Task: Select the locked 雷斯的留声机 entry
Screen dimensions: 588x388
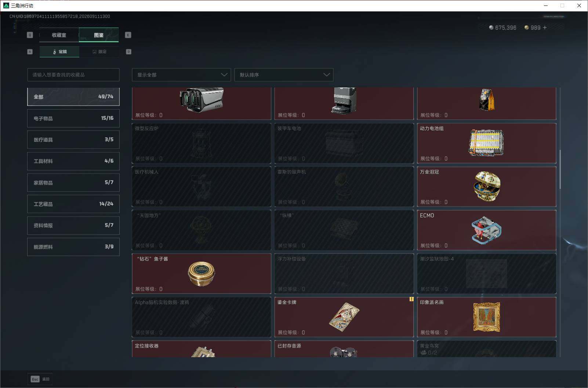Action: click(x=344, y=186)
